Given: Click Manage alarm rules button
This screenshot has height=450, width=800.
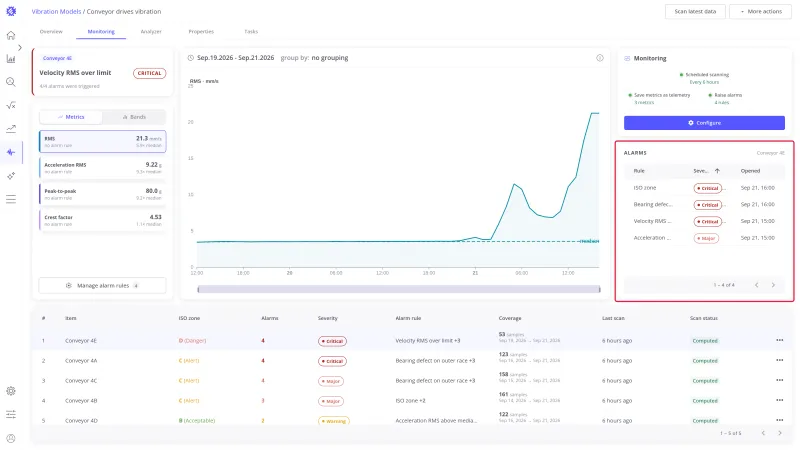Looking at the screenshot, I should [103, 286].
